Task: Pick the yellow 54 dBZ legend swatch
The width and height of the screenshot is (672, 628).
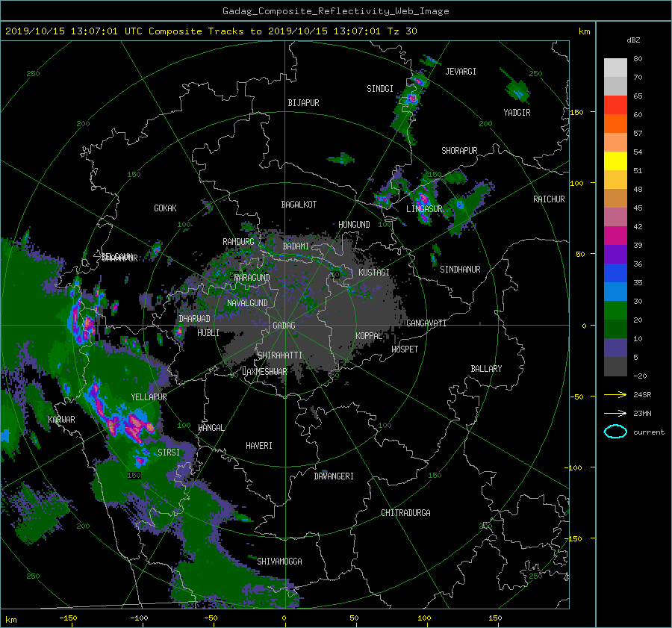Action: pyautogui.click(x=615, y=161)
